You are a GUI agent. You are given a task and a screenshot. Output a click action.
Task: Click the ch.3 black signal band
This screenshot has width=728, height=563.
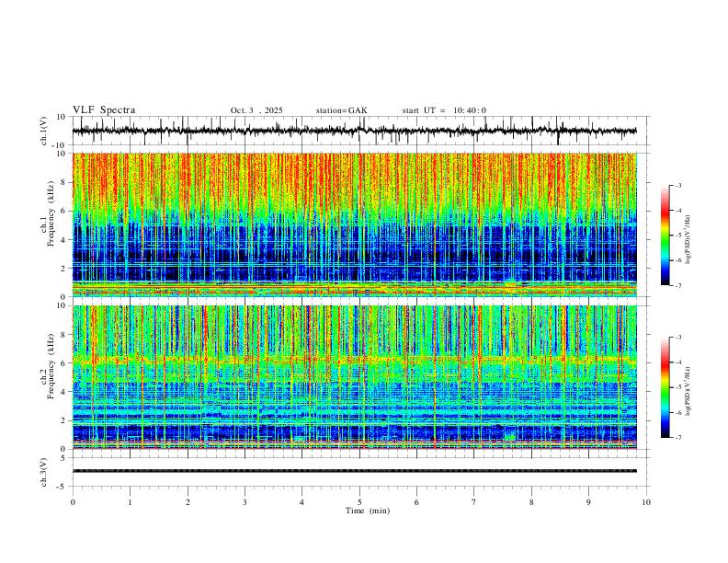click(354, 471)
